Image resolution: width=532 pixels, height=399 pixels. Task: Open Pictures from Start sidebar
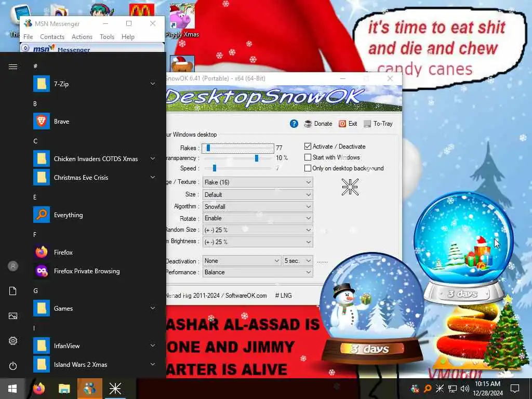[13, 316]
